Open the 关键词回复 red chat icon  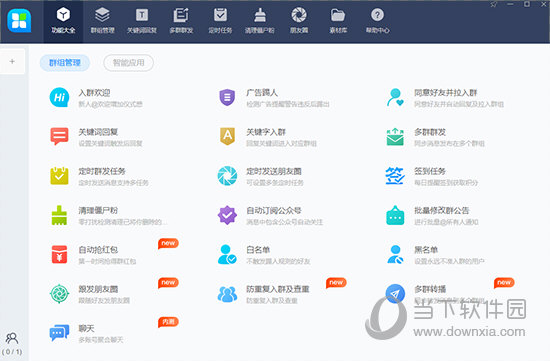point(59,136)
